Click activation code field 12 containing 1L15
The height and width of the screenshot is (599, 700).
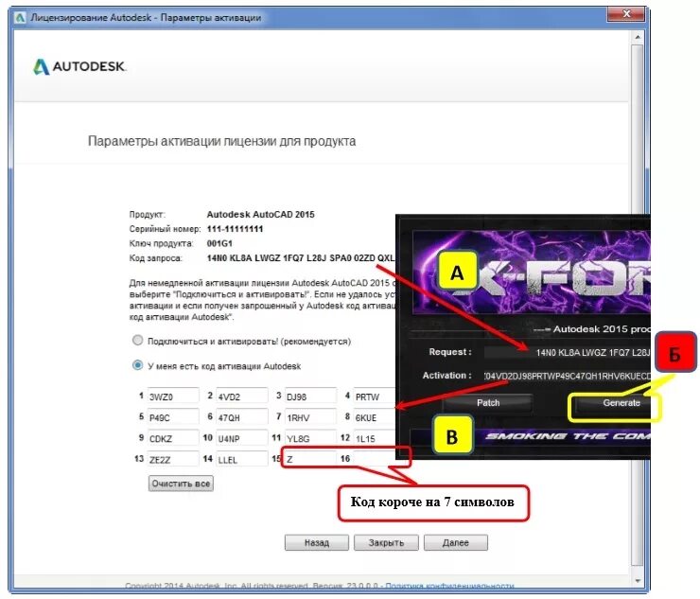[x=375, y=438]
